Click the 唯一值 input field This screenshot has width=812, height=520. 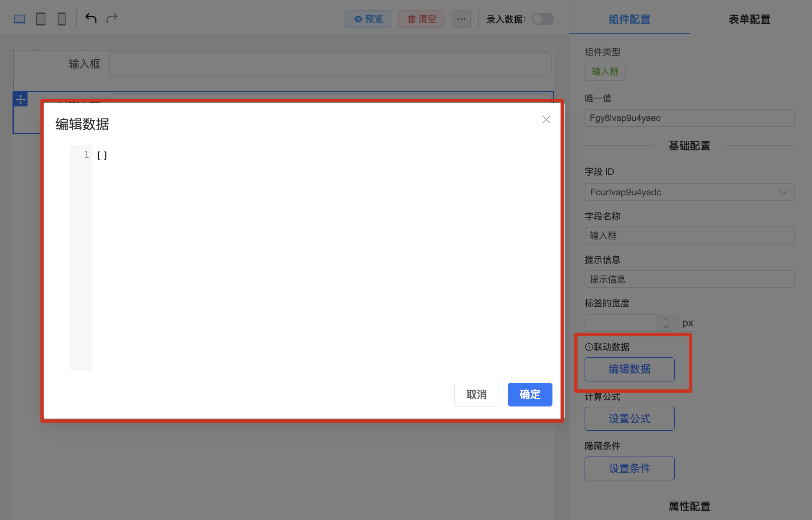click(689, 118)
